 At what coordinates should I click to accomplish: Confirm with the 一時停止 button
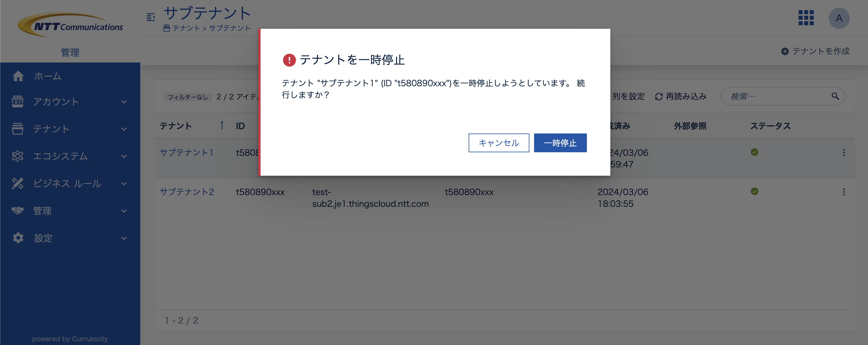click(x=560, y=143)
